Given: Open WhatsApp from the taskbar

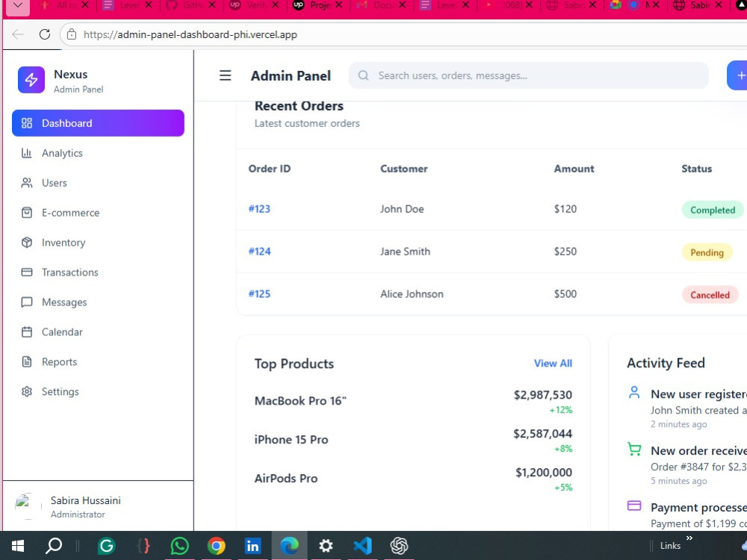Looking at the screenshot, I should pos(179,546).
